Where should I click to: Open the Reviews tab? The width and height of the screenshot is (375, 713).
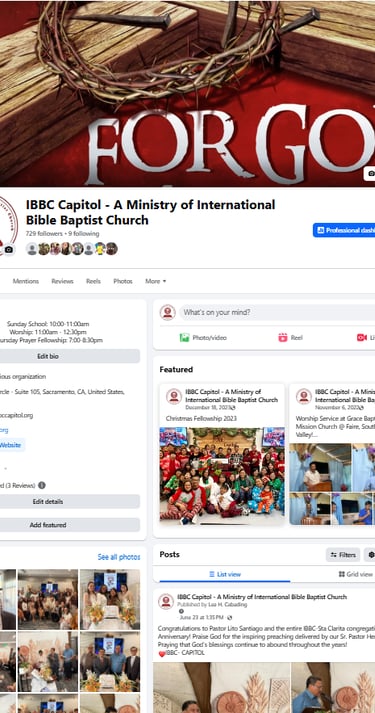[62, 281]
